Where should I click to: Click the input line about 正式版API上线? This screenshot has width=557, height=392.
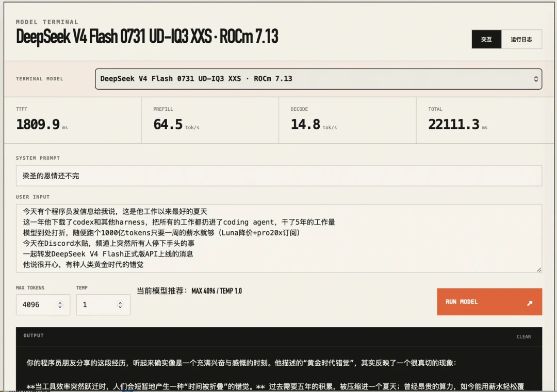click(108, 254)
